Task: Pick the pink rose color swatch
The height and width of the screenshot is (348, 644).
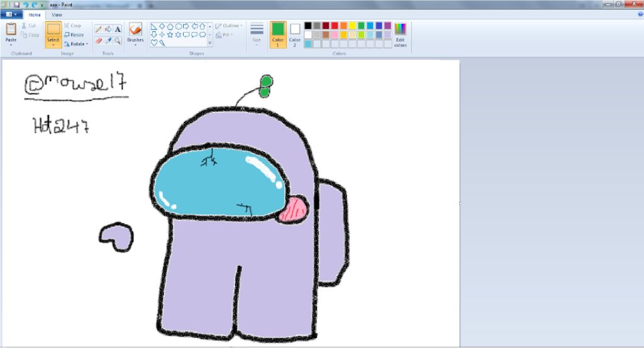Action: coord(335,35)
